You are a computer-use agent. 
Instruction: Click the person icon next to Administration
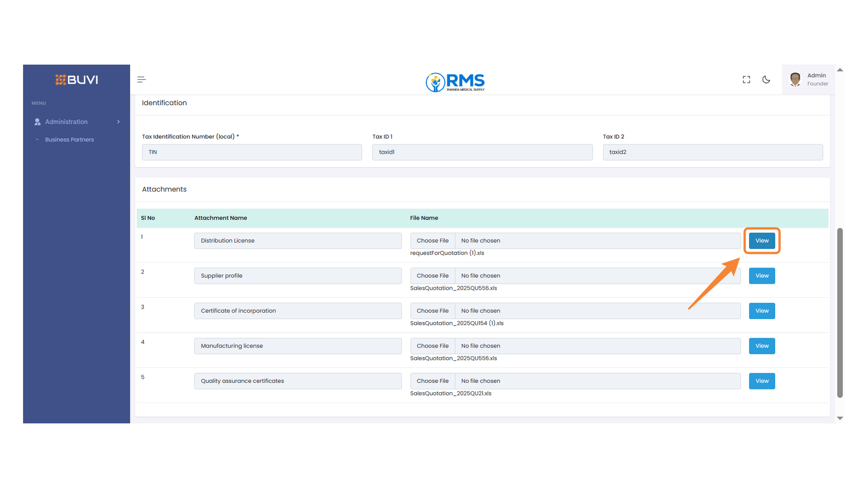37,122
